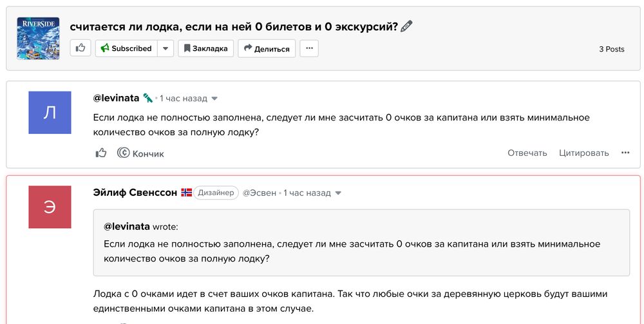Bookmark thread with Закладка button
Screen dimensions: 644x324
coord(206,48)
